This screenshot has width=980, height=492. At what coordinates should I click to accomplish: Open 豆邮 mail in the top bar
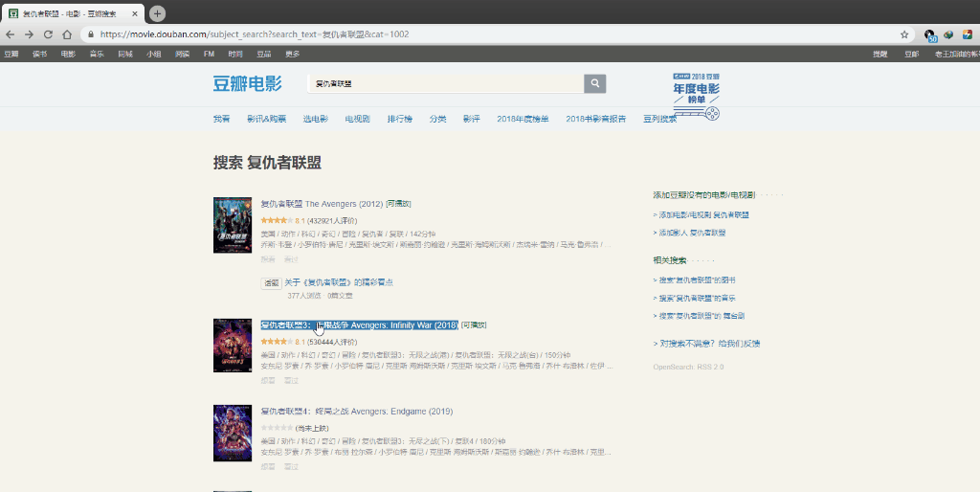point(911,54)
